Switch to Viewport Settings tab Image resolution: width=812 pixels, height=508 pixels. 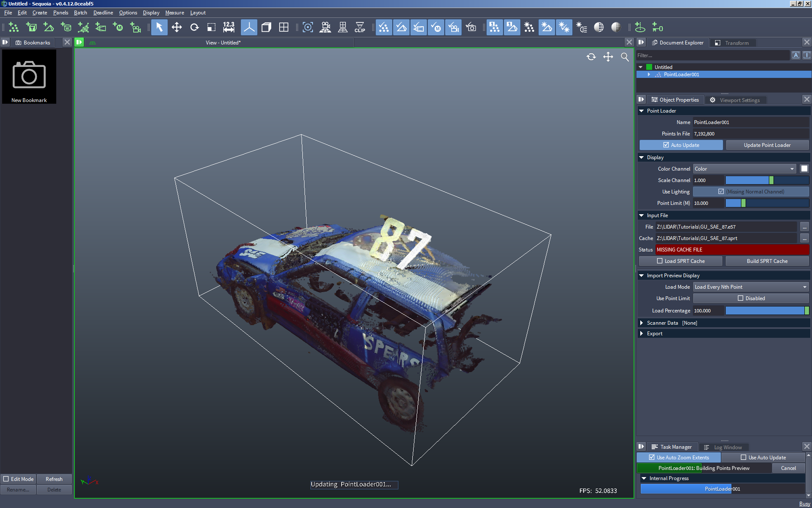(735, 100)
